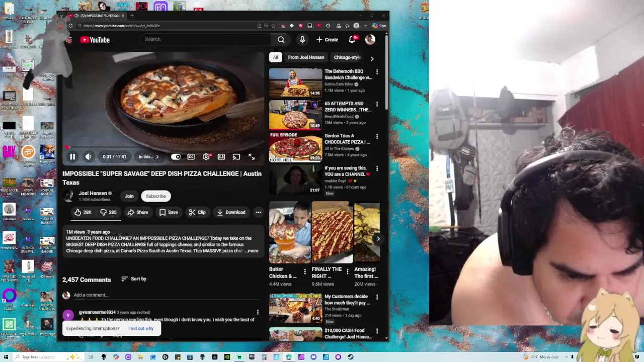Open menu for 'My Customers decide' video
The height and width of the screenshot is (362, 644).
tap(377, 297)
